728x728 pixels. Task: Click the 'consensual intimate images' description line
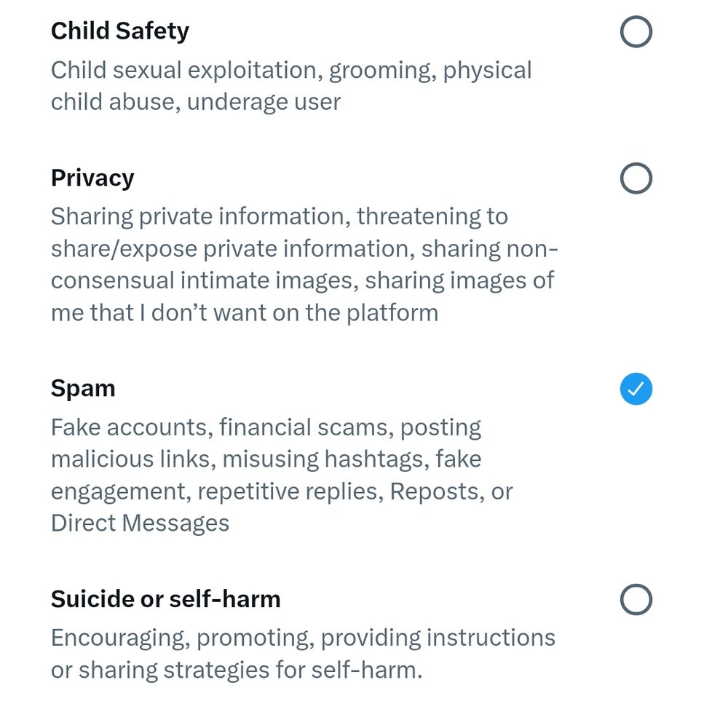[x=303, y=281]
